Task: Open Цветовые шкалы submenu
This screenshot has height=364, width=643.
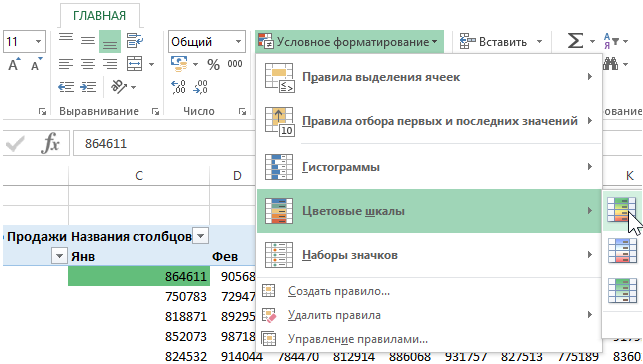Action: coord(429,211)
